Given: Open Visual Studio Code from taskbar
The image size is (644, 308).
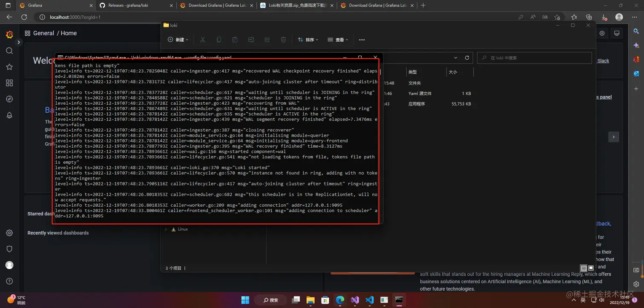Looking at the screenshot, I should (369, 300).
